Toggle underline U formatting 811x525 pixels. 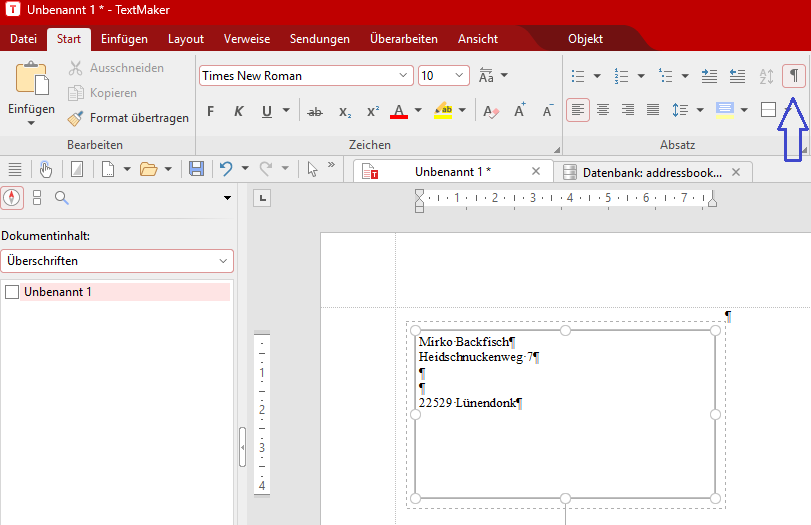pyautogui.click(x=267, y=111)
